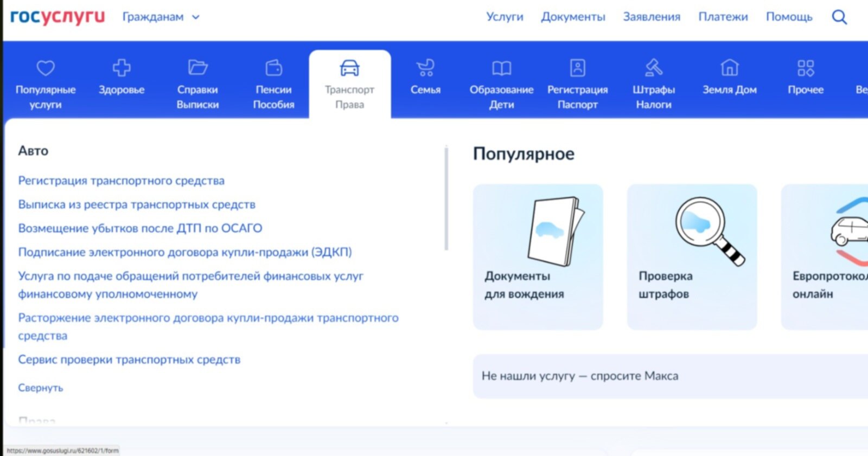Open the Проверка штрафов card

(x=692, y=257)
